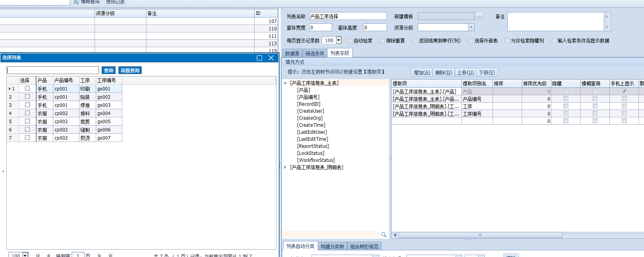Click the 模糊查询 toolbar icon

76,2
